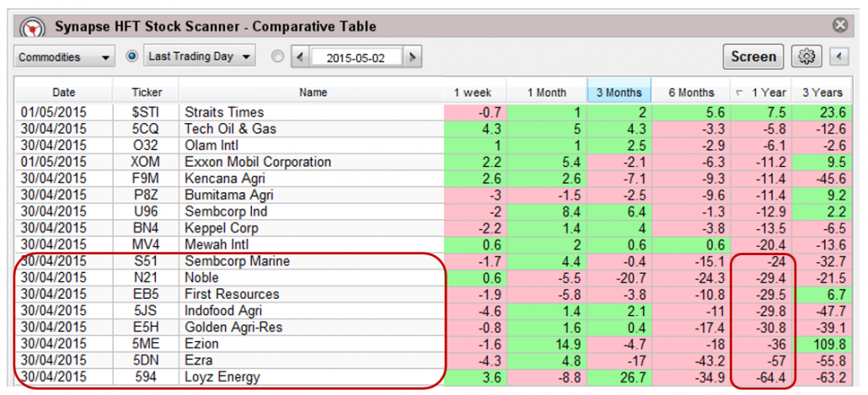Open the Commodities category dropdown
This screenshot has width=868, height=395.
(65, 57)
